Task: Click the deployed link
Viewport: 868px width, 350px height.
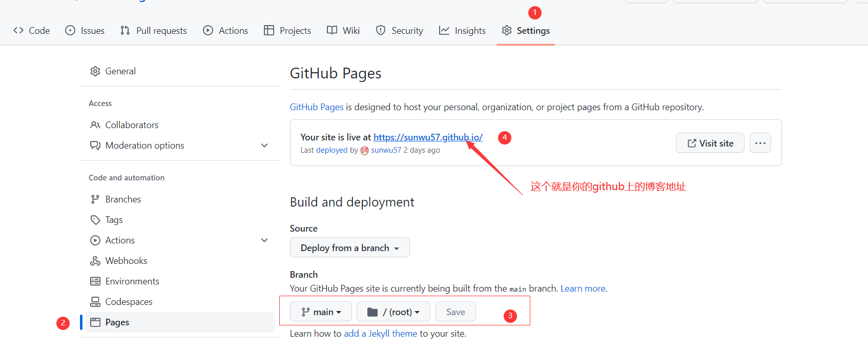Action: 332,150
